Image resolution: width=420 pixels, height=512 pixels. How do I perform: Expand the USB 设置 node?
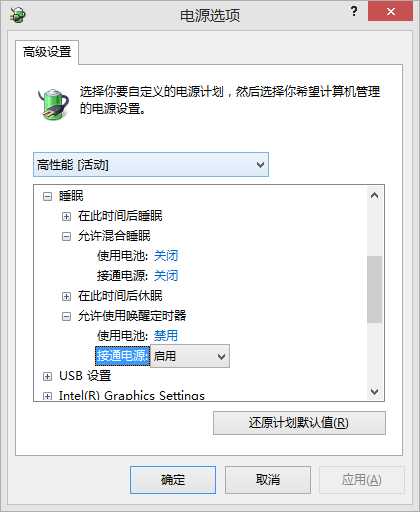pos(47,376)
